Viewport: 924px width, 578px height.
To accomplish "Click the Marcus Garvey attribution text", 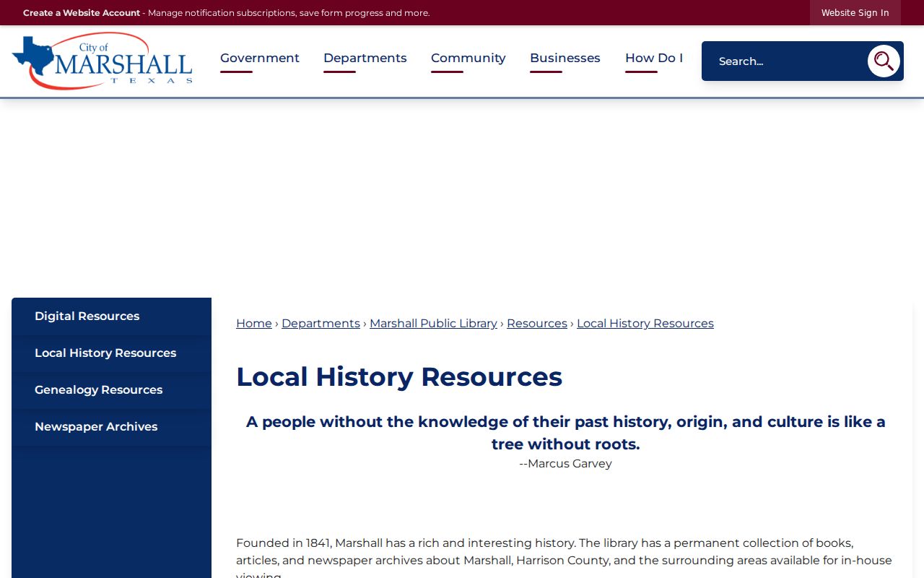I will 565,464.
